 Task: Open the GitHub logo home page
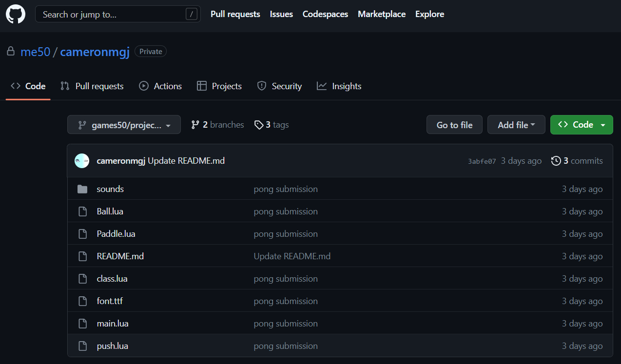tap(16, 14)
